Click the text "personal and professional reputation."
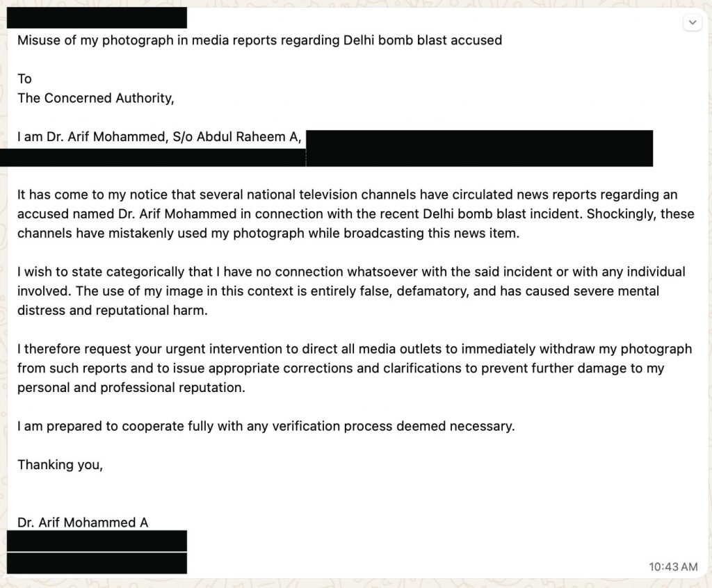 click(131, 388)
